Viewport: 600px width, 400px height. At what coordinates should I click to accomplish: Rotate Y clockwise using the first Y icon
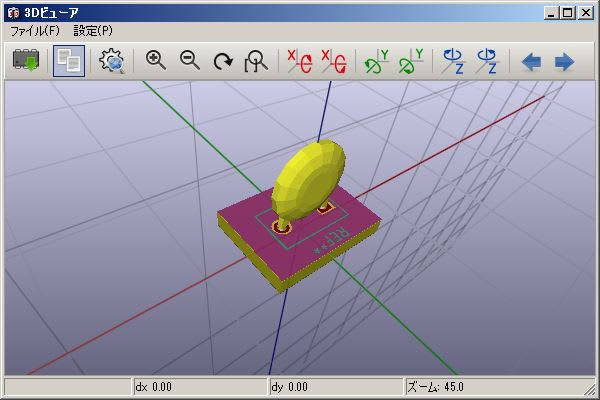point(377,61)
